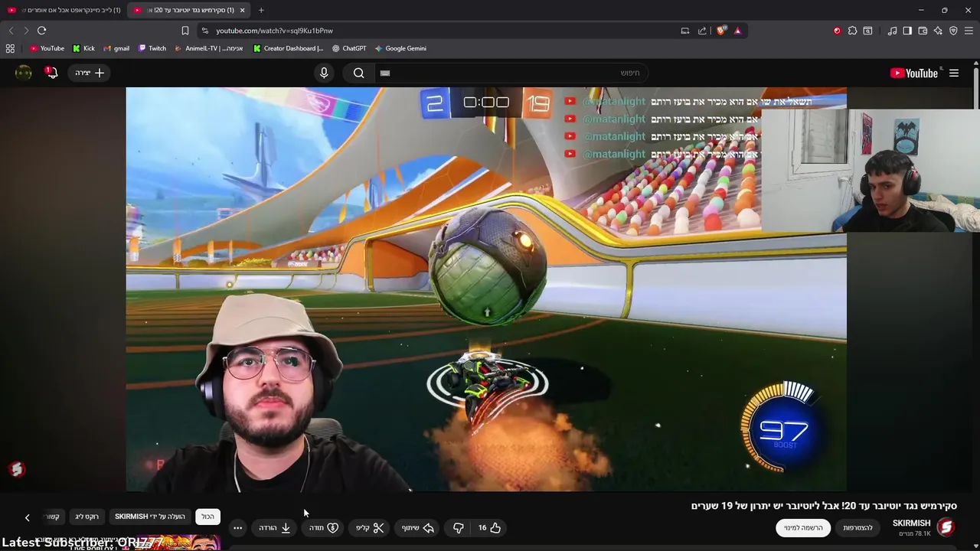This screenshot has height=551, width=980.
Task: Open a new browser tab
Action: tap(261, 10)
